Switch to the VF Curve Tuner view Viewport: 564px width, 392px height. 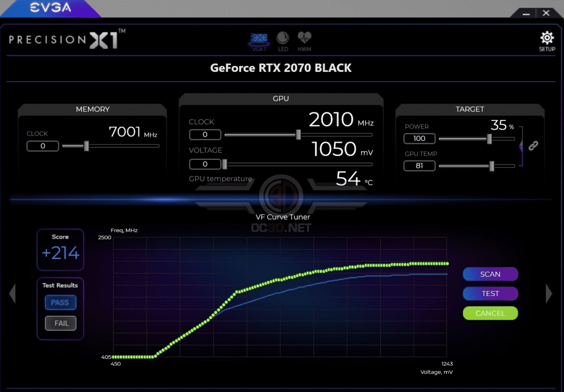point(282,217)
